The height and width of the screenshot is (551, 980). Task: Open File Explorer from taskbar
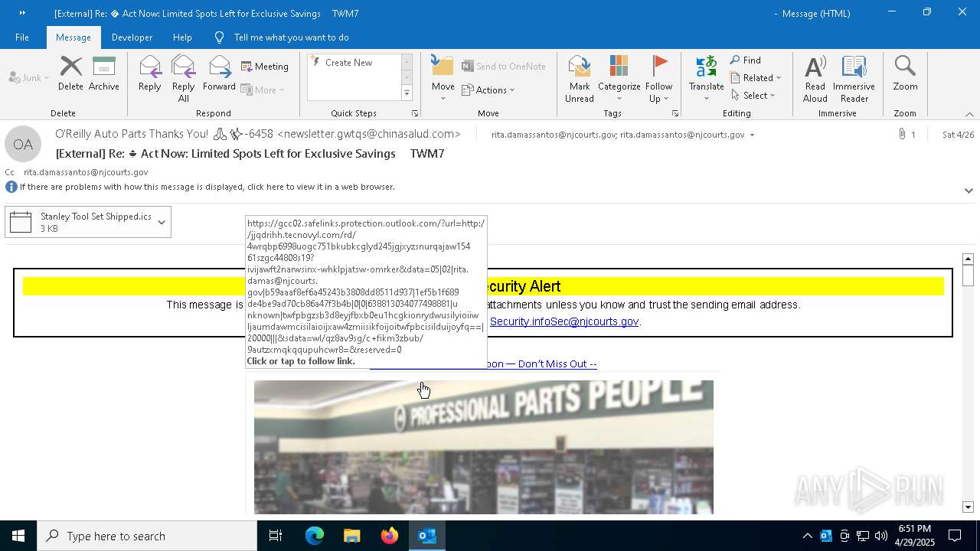pos(352,536)
